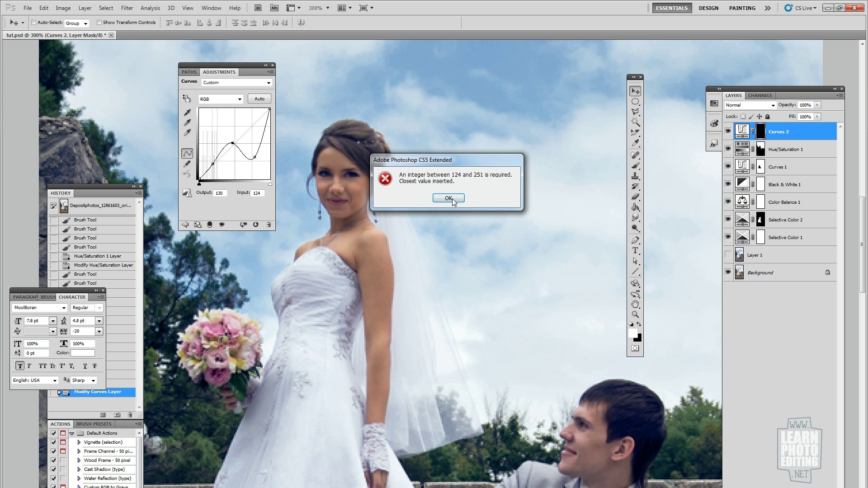The height and width of the screenshot is (488, 868).
Task: Click the black point eyedropper in Curves
Action: 187,112
